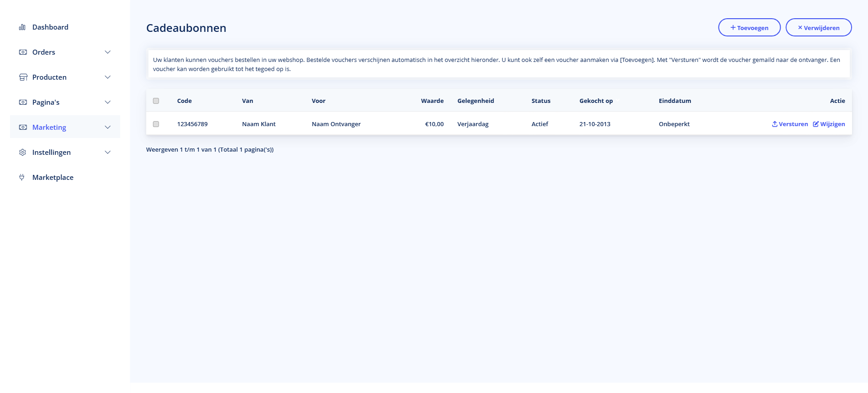Click the Pagina's sidebar icon
Viewport: 868px width, 393px height.
click(23, 102)
